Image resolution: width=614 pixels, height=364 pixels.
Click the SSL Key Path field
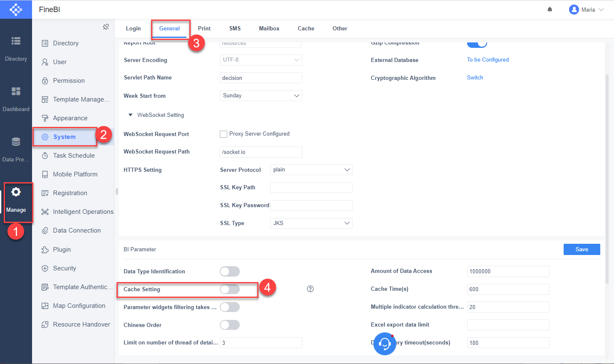tap(311, 188)
